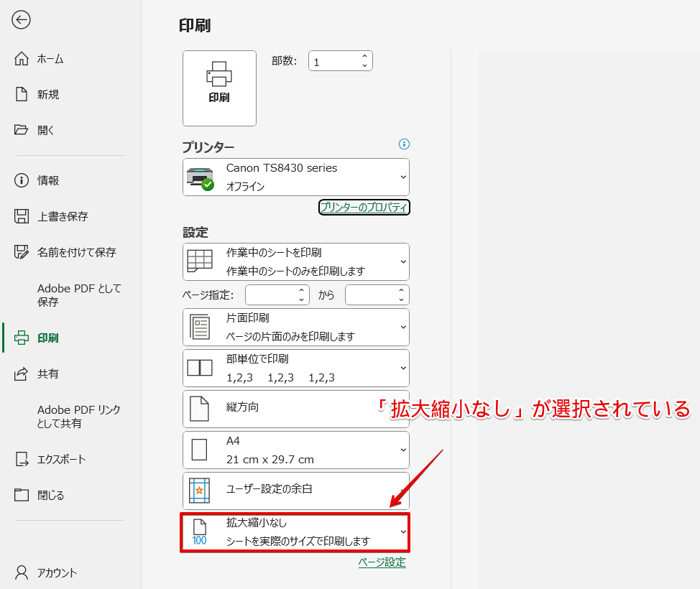700x589 pixels.
Task: Increase 部数 with the up stepper arrow
Action: coord(365,56)
